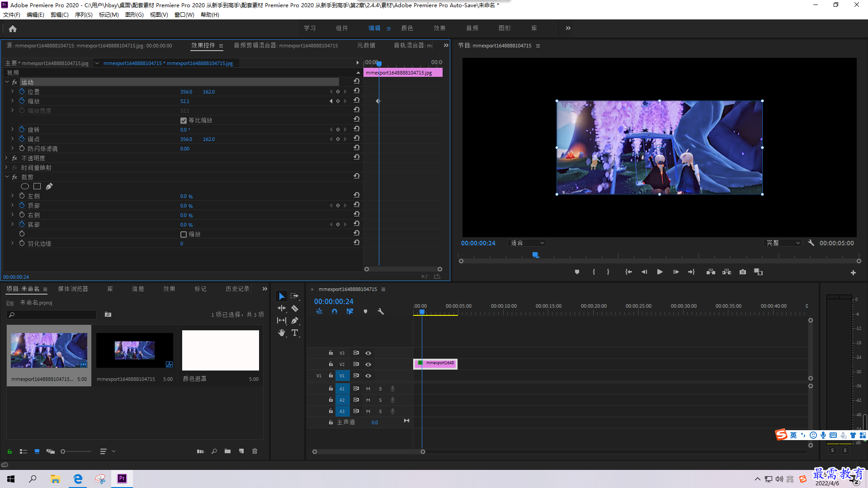Select the Pen tool in tools panel

tap(295, 320)
